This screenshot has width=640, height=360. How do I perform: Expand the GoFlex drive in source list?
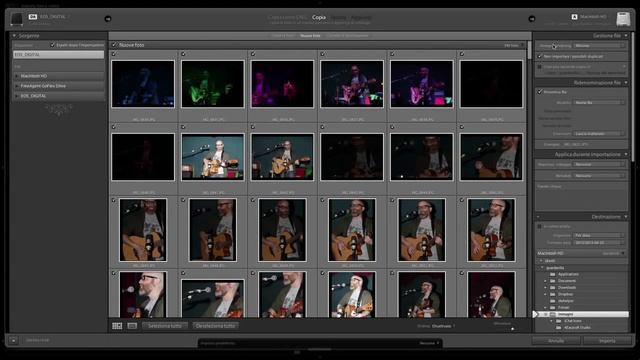pyautogui.click(x=17, y=86)
